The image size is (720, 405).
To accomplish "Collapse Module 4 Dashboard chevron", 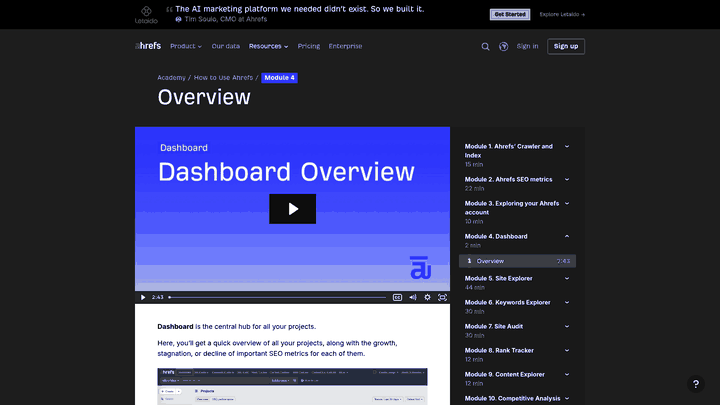I will [567, 236].
